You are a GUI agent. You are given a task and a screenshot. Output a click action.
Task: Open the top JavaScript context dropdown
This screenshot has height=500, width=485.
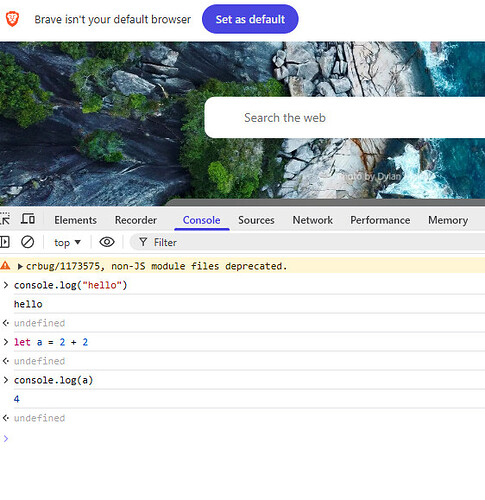click(68, 242)
